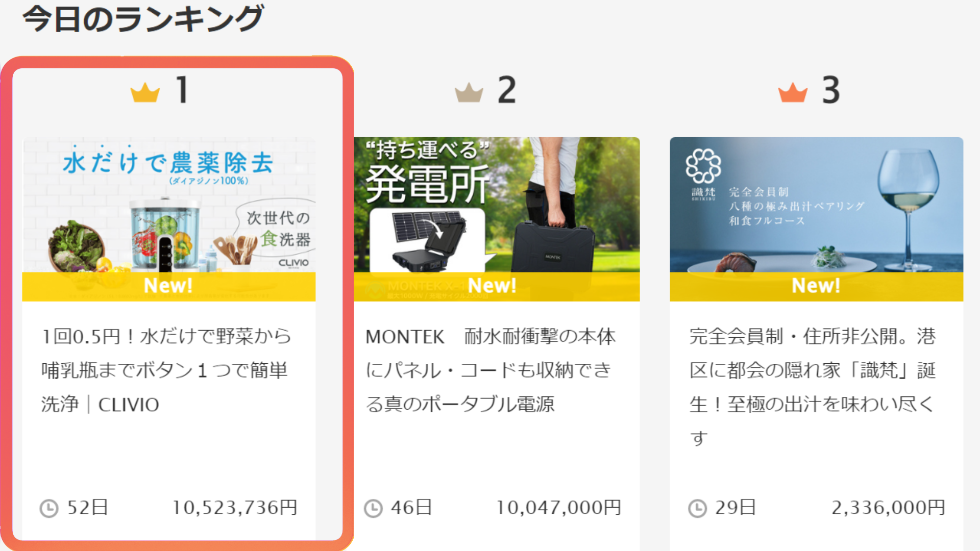Viewport: 980px width, 551px height.
Task: Open the CLIVIO food washer thumbnail
Action: tap(169, 219)
